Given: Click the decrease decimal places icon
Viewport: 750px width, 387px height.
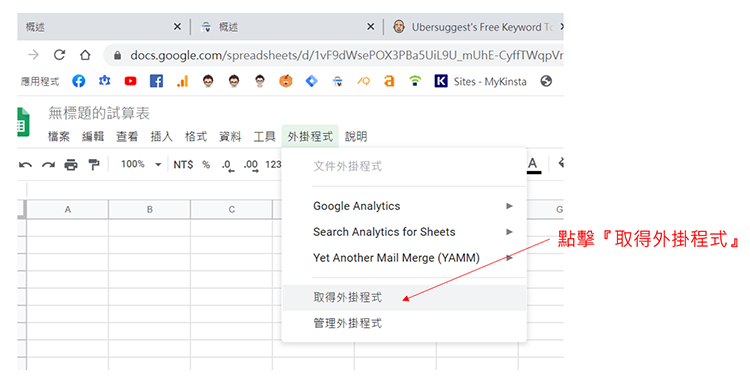Looking at the screenshot, I should click(228, 165).
